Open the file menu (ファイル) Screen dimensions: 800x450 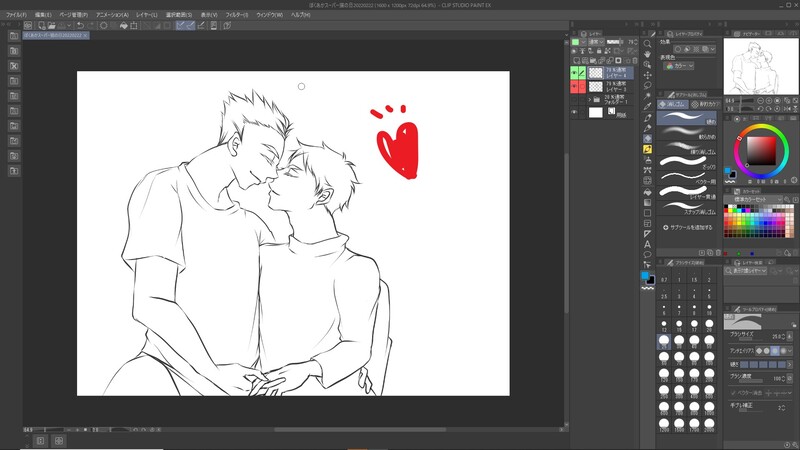tap(16, 15)
